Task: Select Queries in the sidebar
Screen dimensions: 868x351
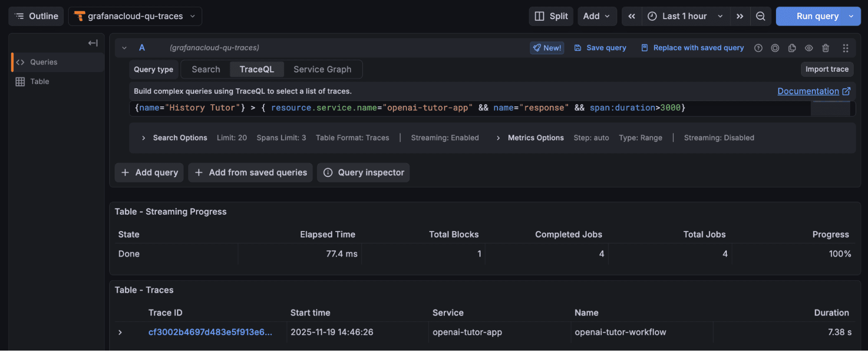Action: point(57,62)
